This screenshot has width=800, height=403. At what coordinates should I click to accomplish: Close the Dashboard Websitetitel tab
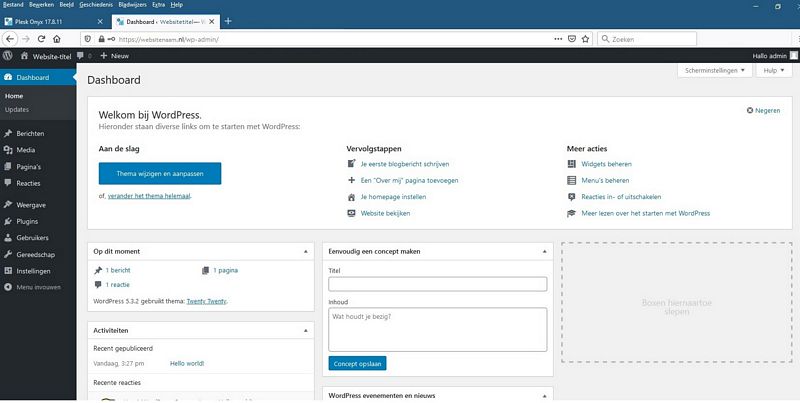(x=212, y=21)
